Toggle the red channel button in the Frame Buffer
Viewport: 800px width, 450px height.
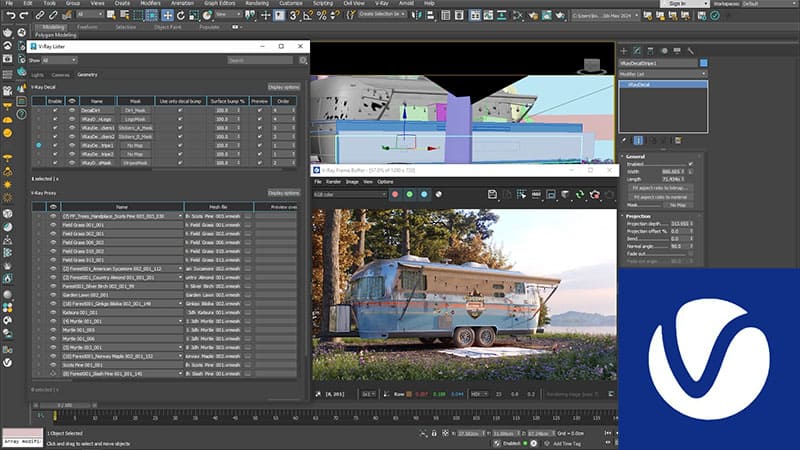tap(395, 194)
